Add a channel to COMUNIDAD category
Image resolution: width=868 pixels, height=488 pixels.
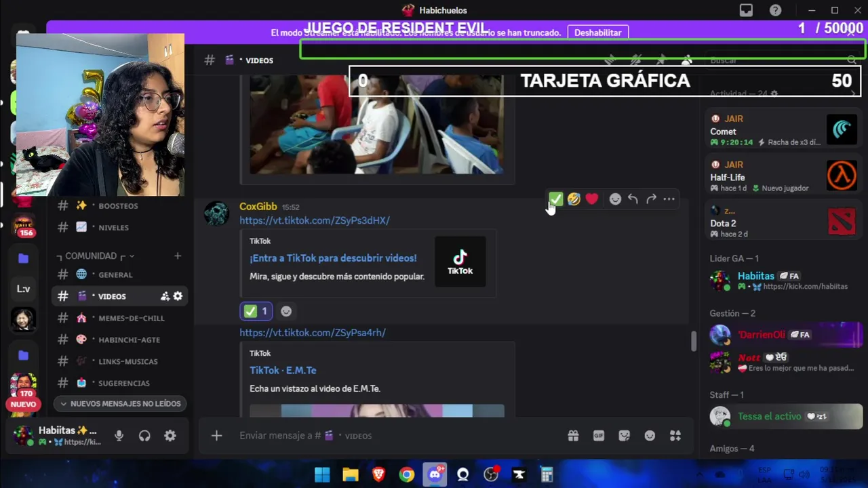click(x=178, y=256)
